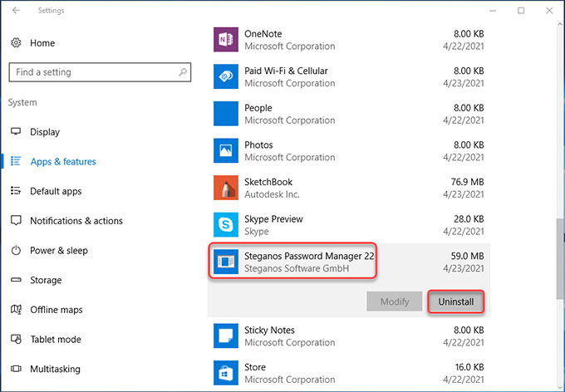The height and width of the screenshot is (392, 565).
Task: Click the Photos app icon
Action: point(225,150)
